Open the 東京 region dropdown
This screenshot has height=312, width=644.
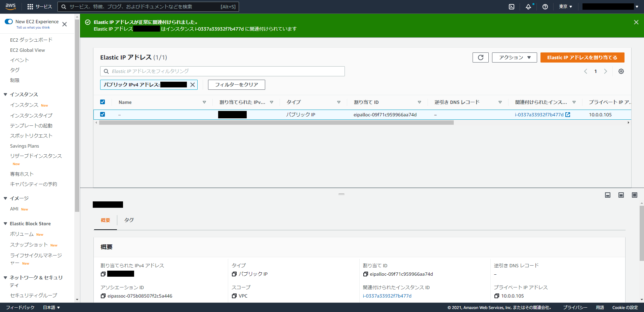(565, 7)
